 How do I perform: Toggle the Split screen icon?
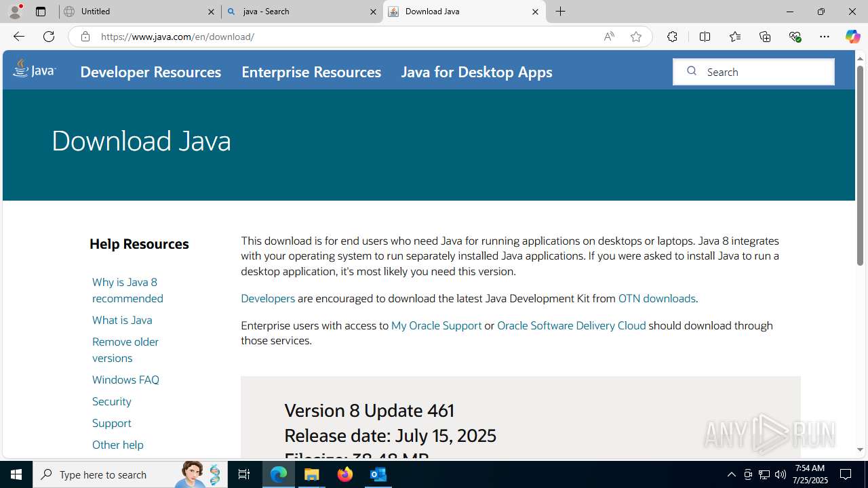(x=705, y=37)
